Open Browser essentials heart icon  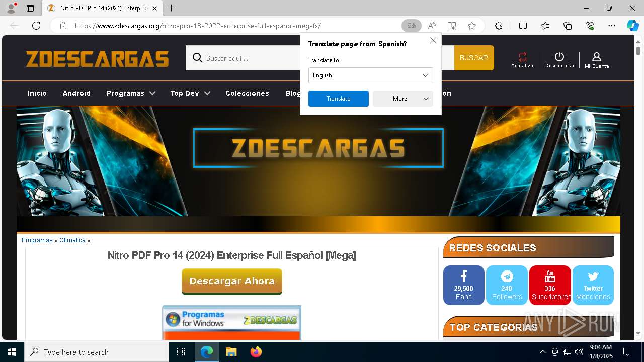[x=590, y=26]
